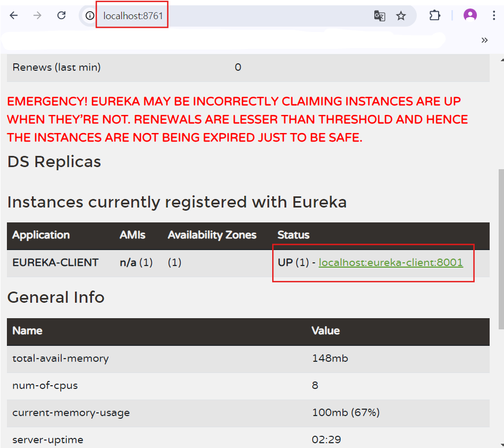Click the Application column header
Viewport: 504px width, 448px height.
41,235
